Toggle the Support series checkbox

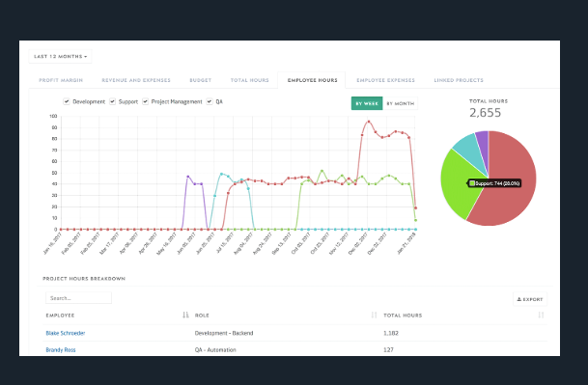113,101
